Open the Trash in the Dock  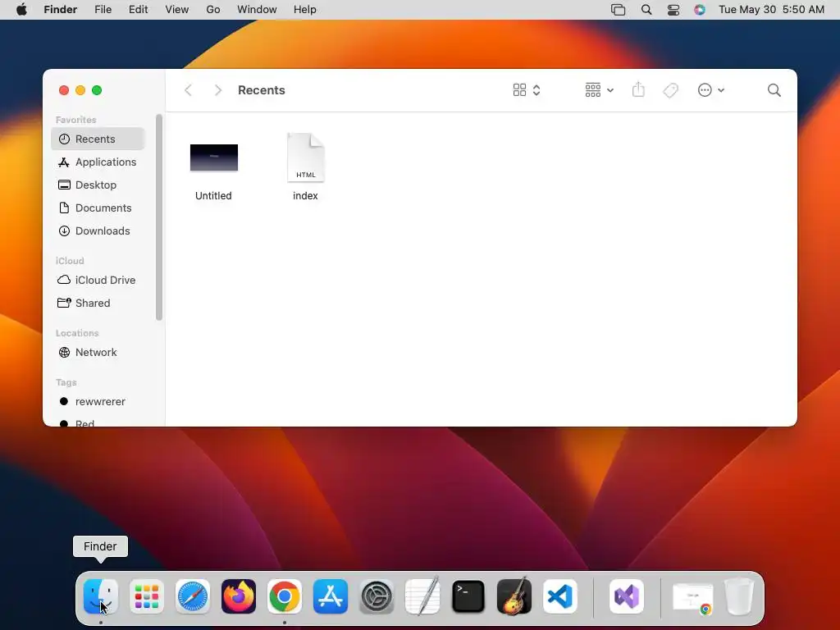(739, 596)
